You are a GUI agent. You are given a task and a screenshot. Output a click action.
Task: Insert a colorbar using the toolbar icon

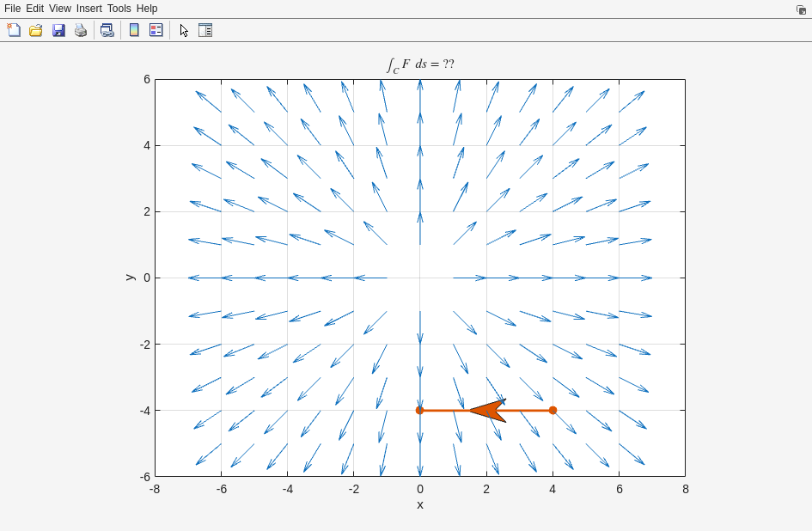(134, 30)
